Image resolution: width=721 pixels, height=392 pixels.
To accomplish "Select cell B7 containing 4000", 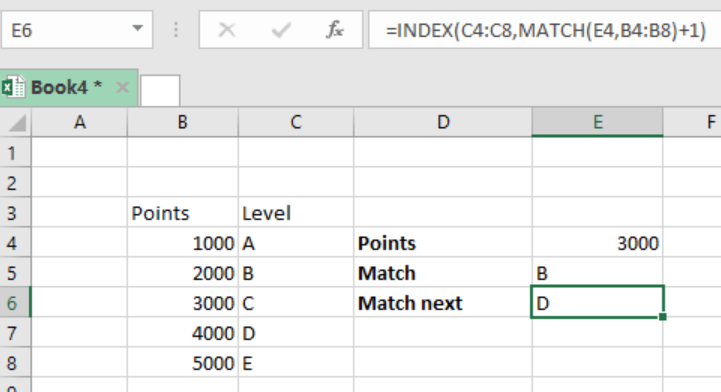I will click(x=183, y=333).
